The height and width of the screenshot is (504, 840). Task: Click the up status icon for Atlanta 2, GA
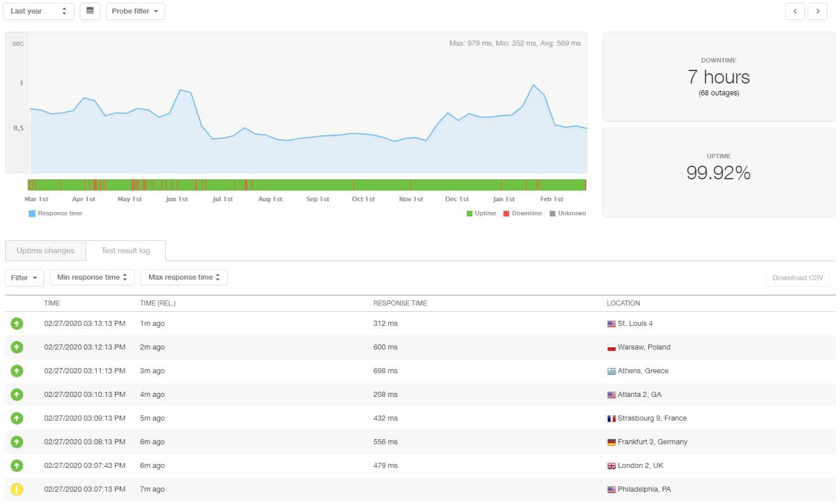pos(17,395)
